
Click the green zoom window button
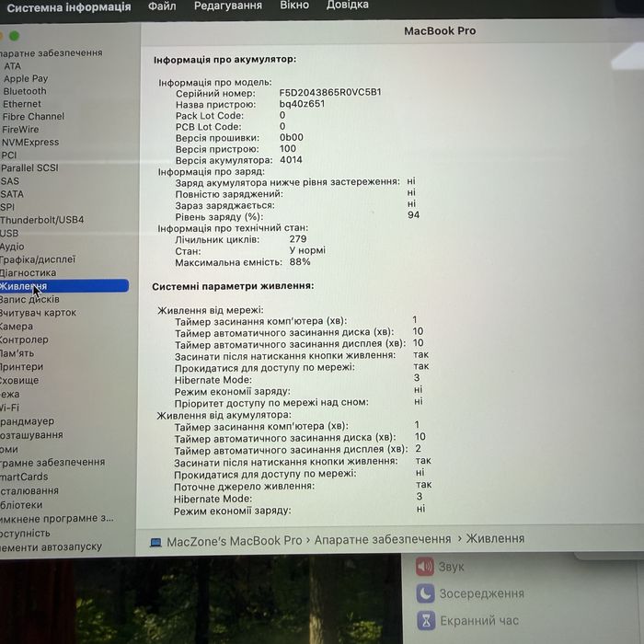(x=15, y=36)
